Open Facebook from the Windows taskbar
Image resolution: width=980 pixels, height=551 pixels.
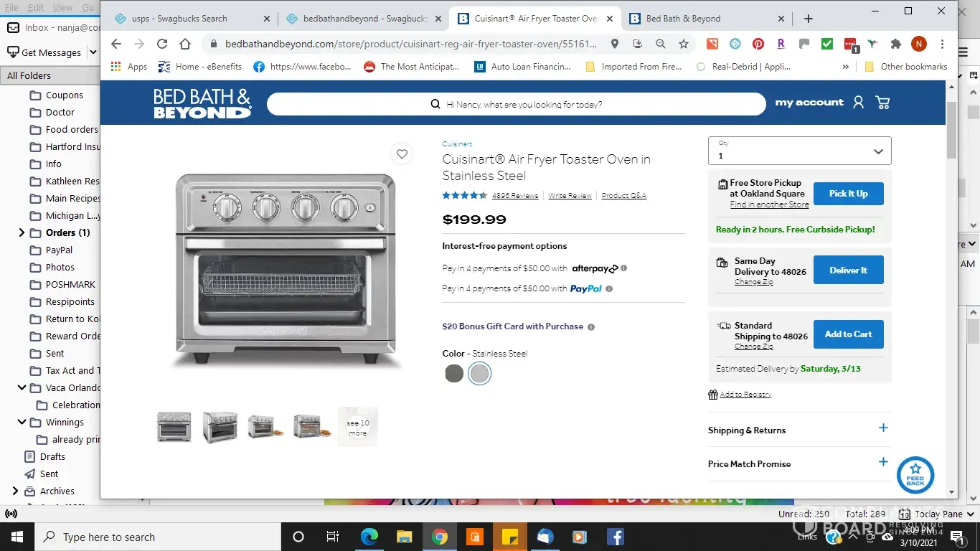(x=615, y=537)
